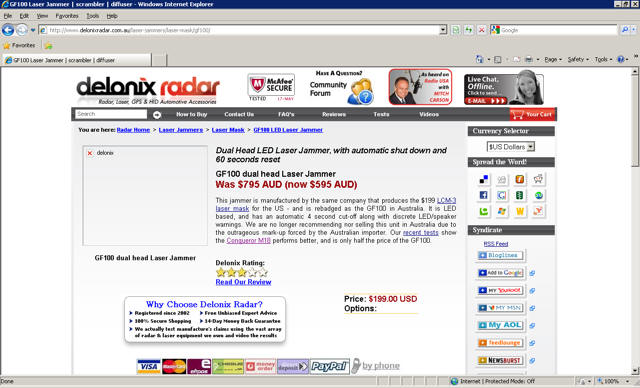Go to How to Buy page
This screenshot has width=640, height=388.
(191, 115)
